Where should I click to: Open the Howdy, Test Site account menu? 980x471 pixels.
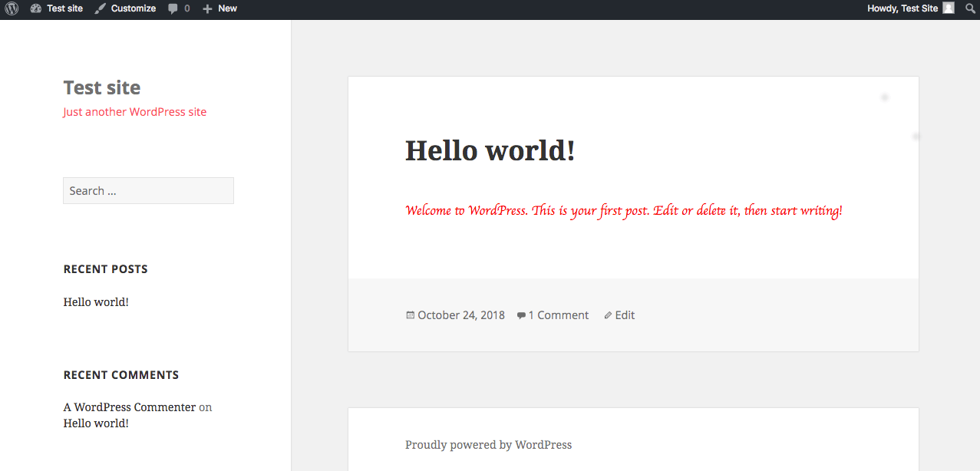coord(911,8)
